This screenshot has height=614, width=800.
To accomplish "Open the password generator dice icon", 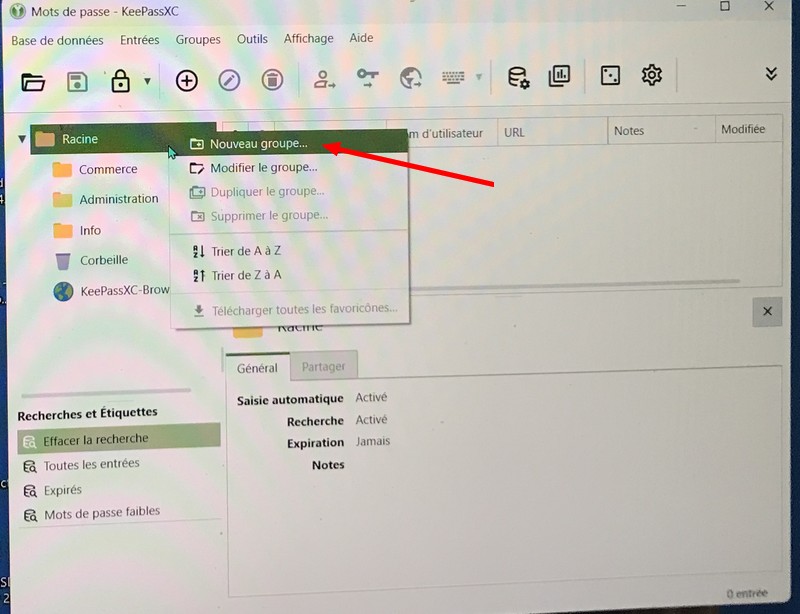I will [609, 76].
